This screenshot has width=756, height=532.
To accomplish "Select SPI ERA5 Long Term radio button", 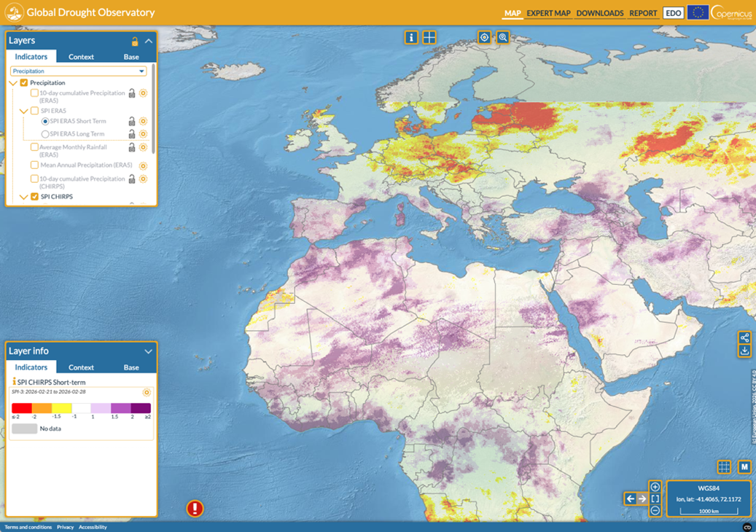I will pyautogui.click(x=45, y=134).
